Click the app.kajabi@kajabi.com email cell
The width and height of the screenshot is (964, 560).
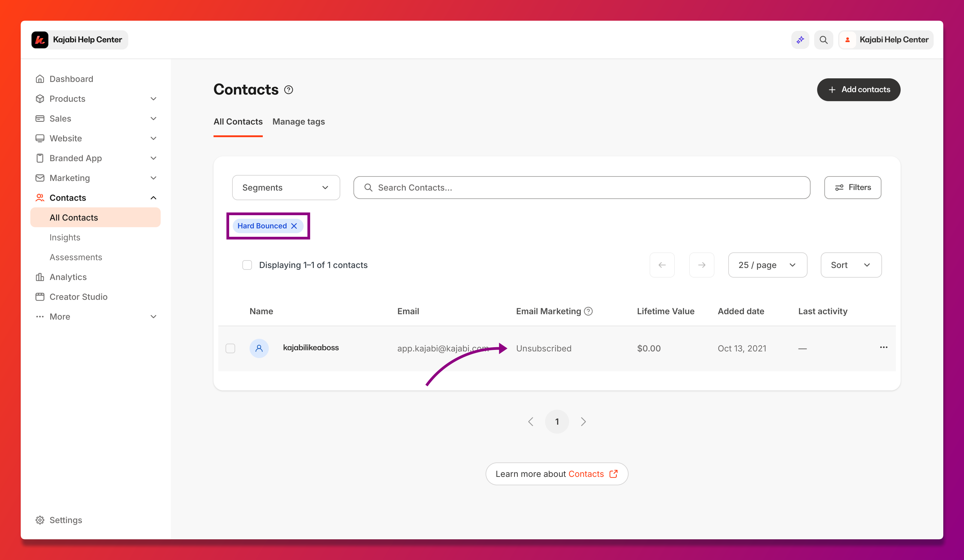443,348
